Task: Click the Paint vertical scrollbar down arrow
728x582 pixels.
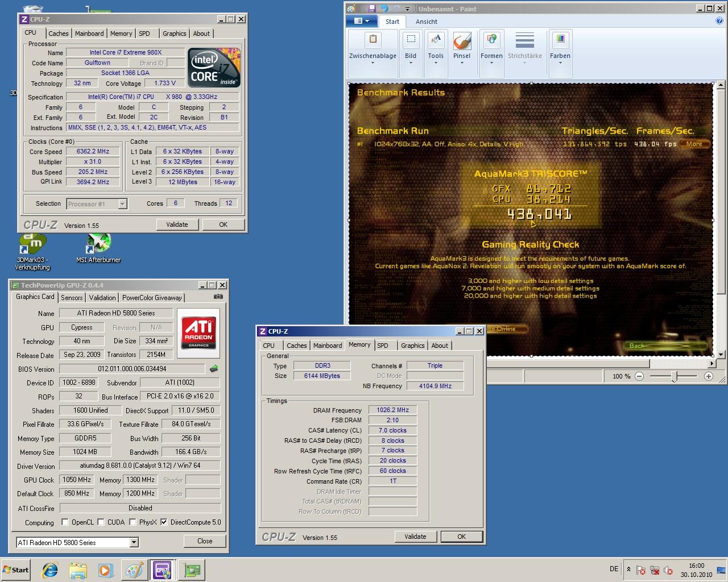Action: pyautogui.click(x=721, y=355)
